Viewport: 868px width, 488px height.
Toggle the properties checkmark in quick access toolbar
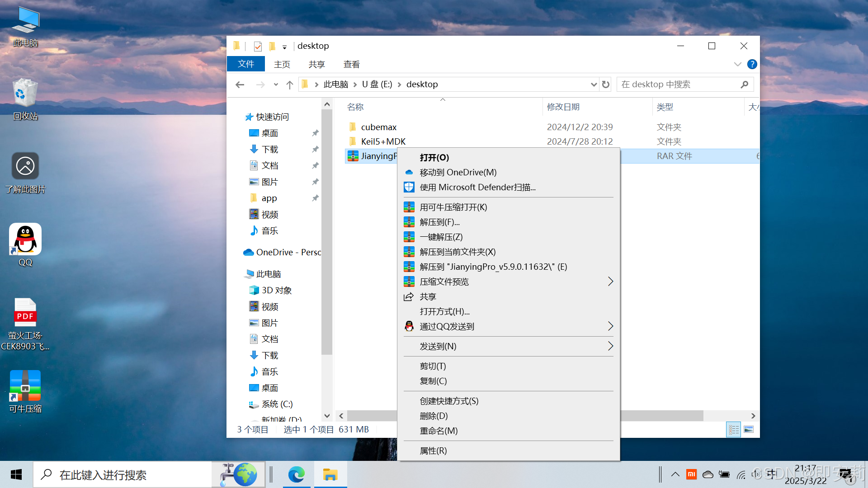pos(258,46)
